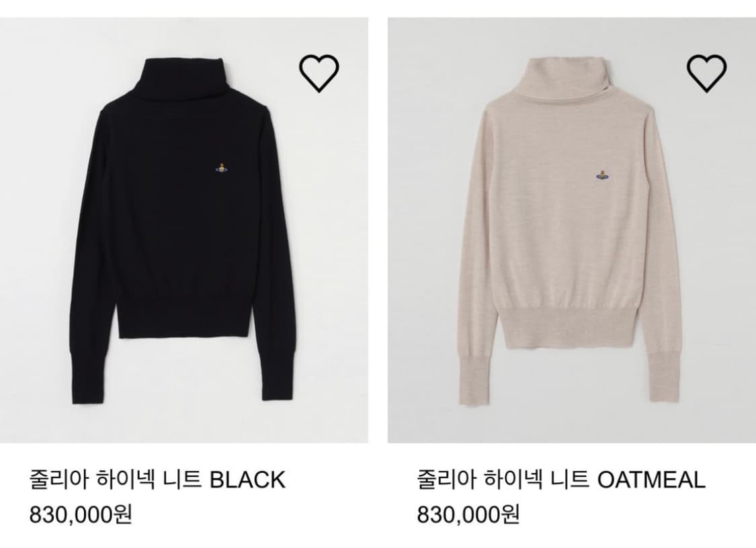The height and width of the screenshot is (548, 756).
Task: Open the oatmeal turtleneck sweater product image
Action: (x=572, y=230)
